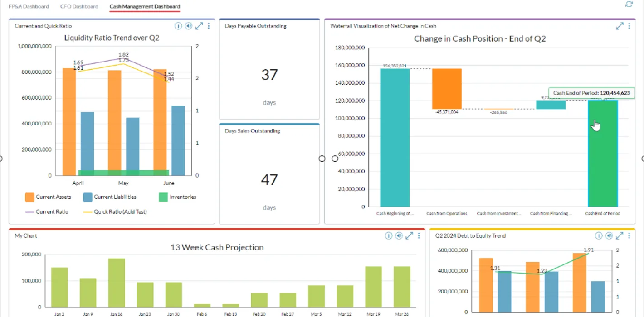Open the kebab menu on My Chart
This screenshot has height=317, width=644.
pos(419,236)
